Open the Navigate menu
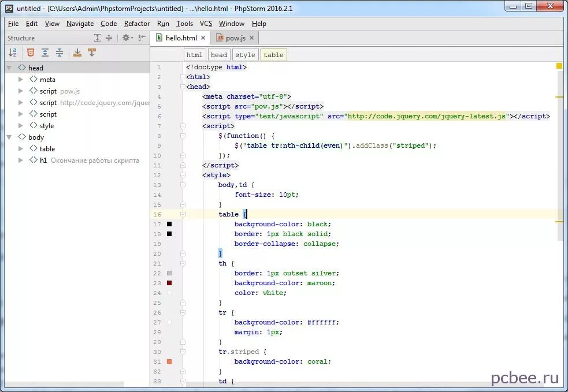This screenshot has height=392, width=568. coord(80,24)
